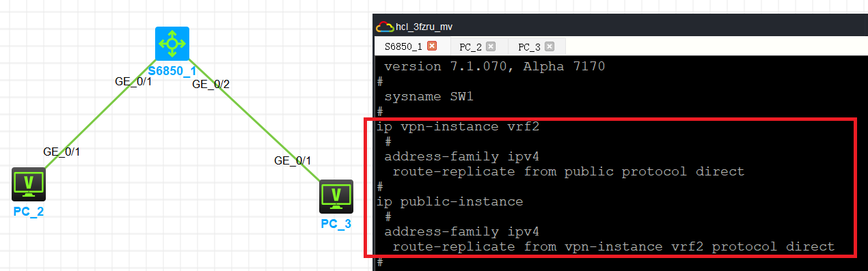Select the PC_2 computer icon
868x271 pixels.
click(29, 184)
